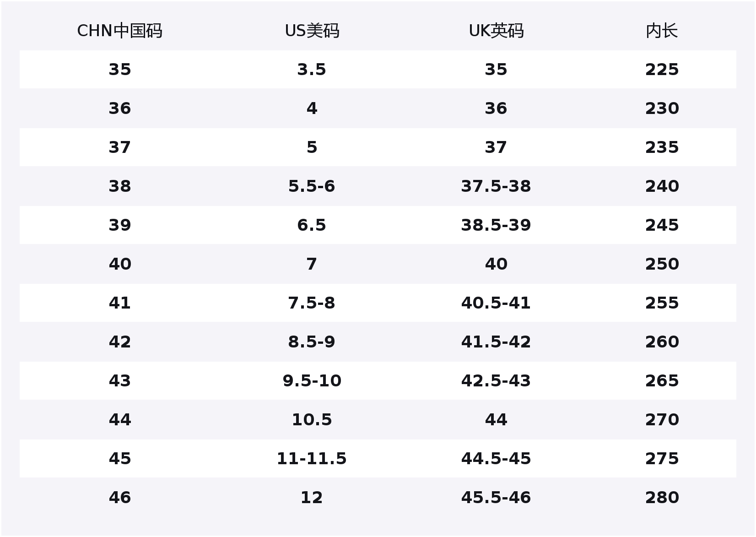756x537 pixels.
Task: Select the UK英码 column header
Action: point(496,31)
